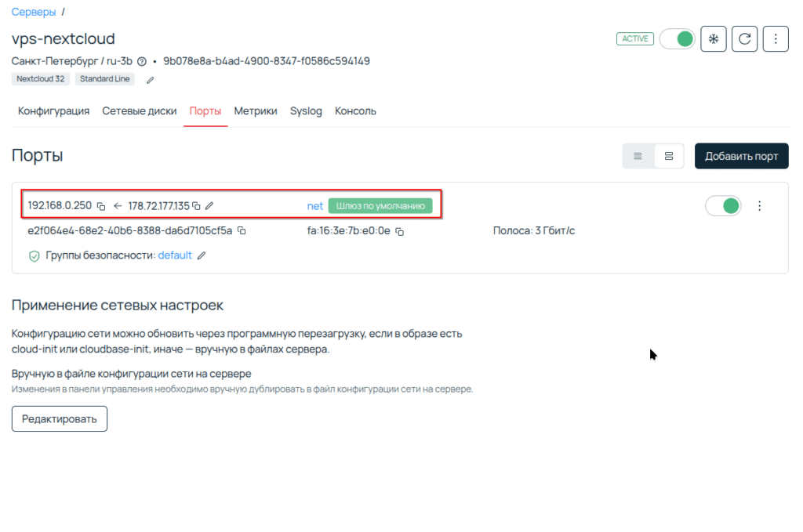Edit the floating IP with the pencil icon

click(209, 206)
